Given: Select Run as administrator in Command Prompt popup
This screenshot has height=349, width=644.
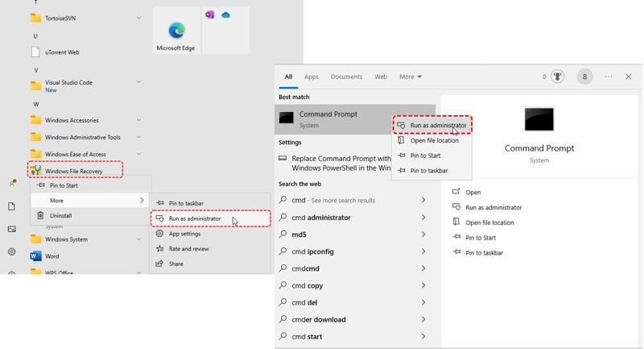Looking at the screenshot, I should pos(432,125).
